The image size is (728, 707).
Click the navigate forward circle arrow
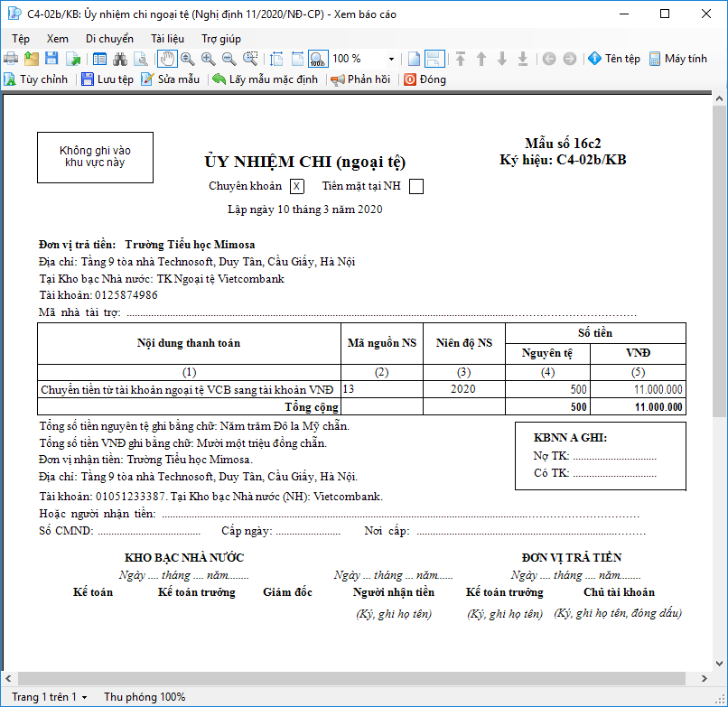(570, 59)
